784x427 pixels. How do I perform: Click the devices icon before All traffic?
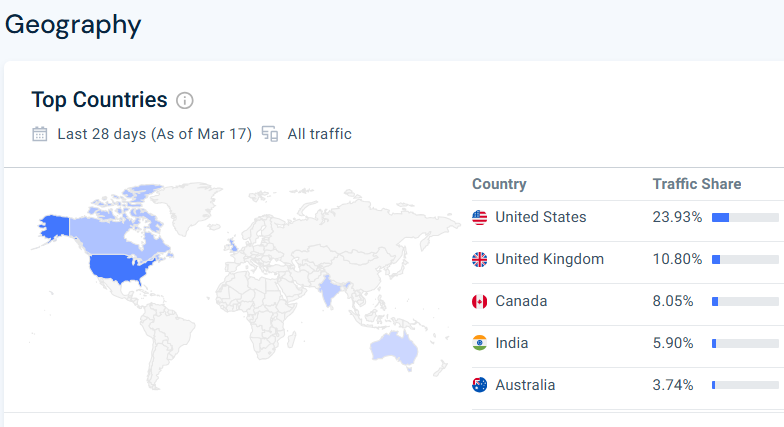[x=270, y=134]
